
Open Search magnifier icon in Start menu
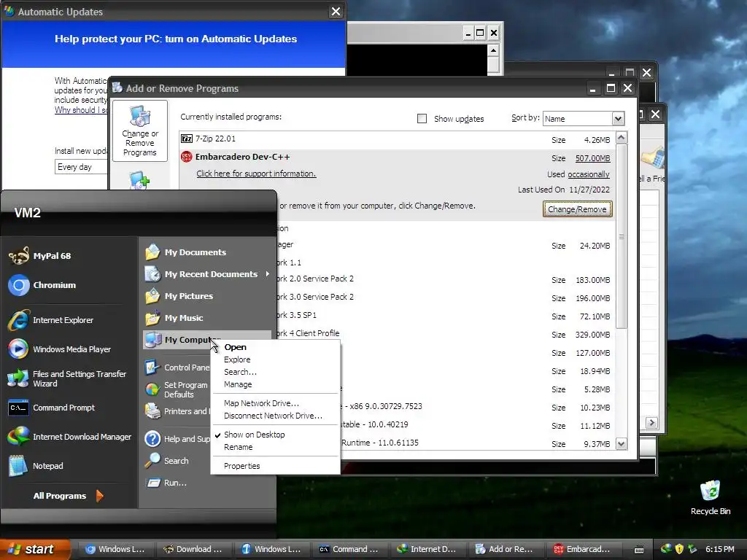pyautogui.click(x=152, y=461)
